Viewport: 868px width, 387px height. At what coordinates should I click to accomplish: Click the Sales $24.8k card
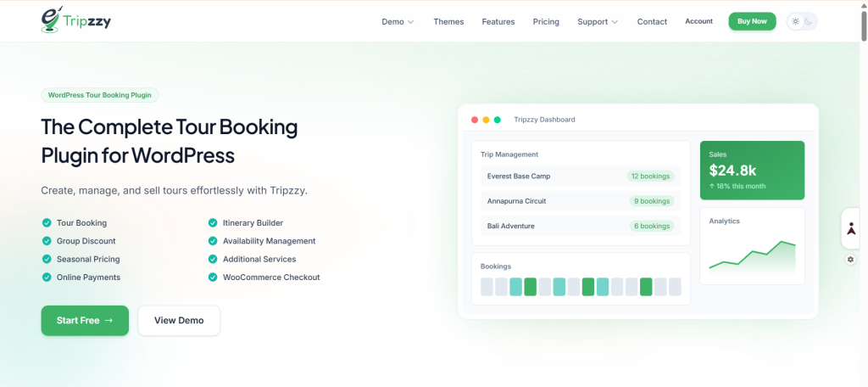[x=752, y=171]
